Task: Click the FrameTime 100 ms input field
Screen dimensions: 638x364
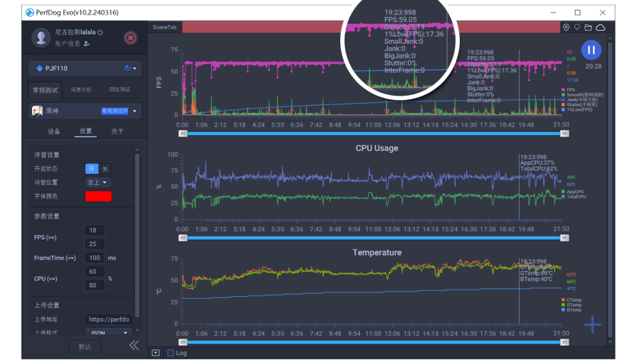Action: [x=94, y=258]
